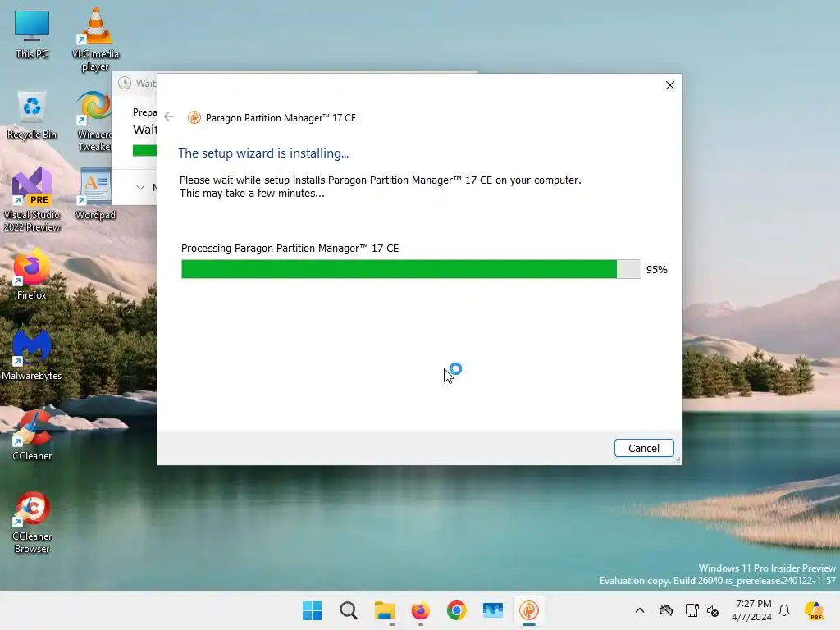The image size is (840, 630).
Task: Click the Paragon logo icon in wizard header
Action: pos(194,117)
